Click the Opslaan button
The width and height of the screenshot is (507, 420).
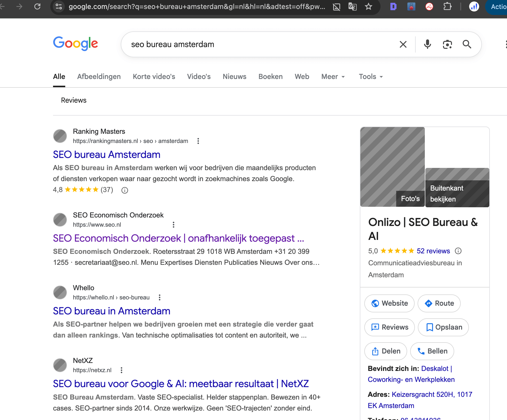click(443, 327)
